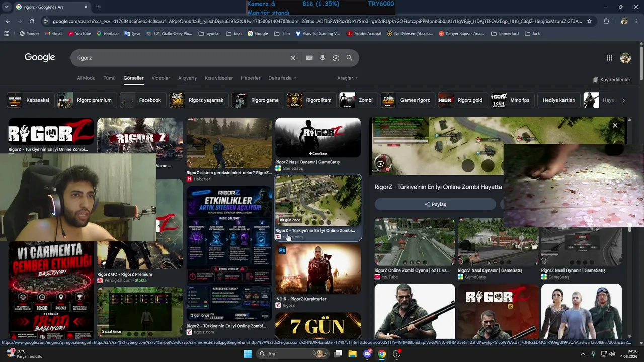The width and height of the screenshot is (644, 362).
Task: Open the Adobe Acrobat bookmark
Action: tap(364, 34)
